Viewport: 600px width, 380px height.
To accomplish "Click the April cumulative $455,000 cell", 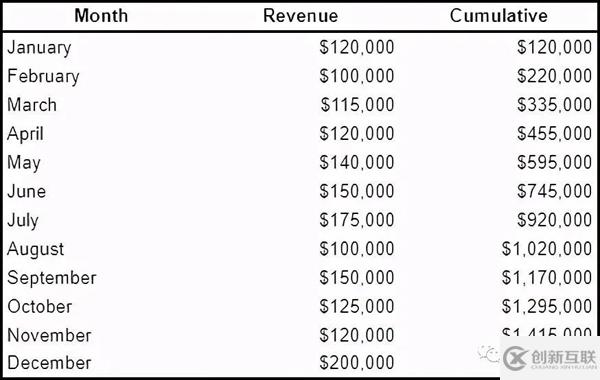I will 554,134.
